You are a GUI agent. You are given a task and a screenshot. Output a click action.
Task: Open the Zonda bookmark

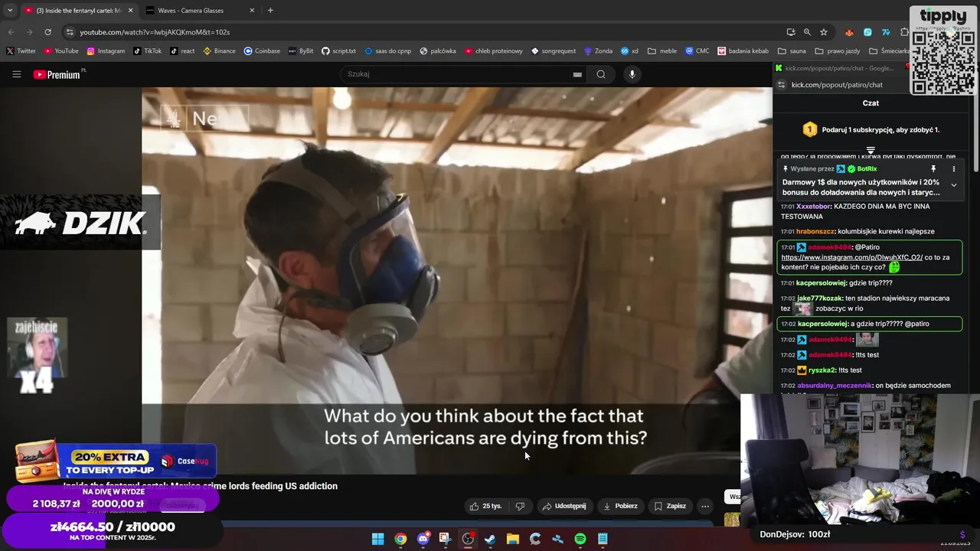(598, 51)
